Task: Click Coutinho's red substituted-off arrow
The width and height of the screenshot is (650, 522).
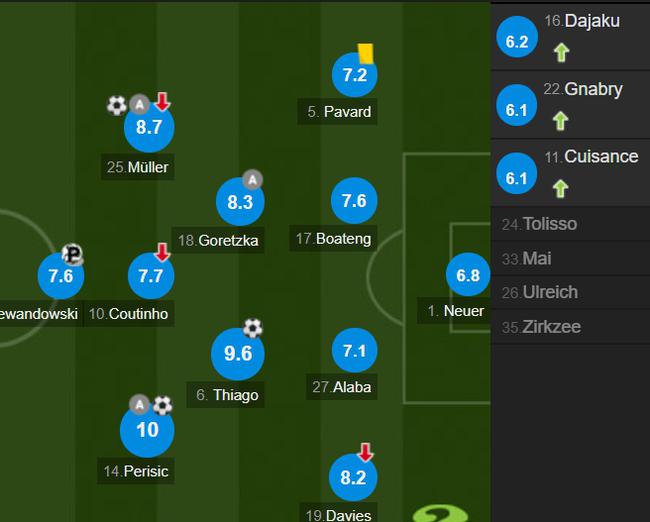Action: 162,252
